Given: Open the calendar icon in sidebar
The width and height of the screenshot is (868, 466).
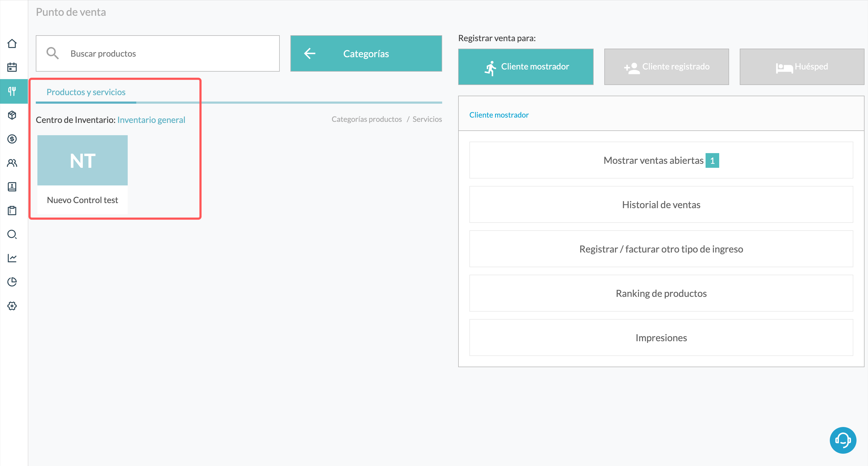Looking at the screenshot, I should pos(12,67).
